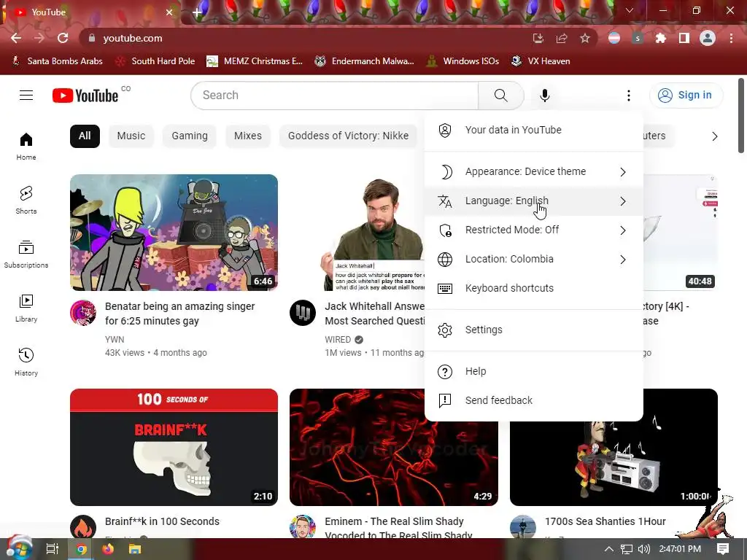The height and width of the screenshot is (560, 747).
Task: Open a new browser tab
Action: (197, 12)
